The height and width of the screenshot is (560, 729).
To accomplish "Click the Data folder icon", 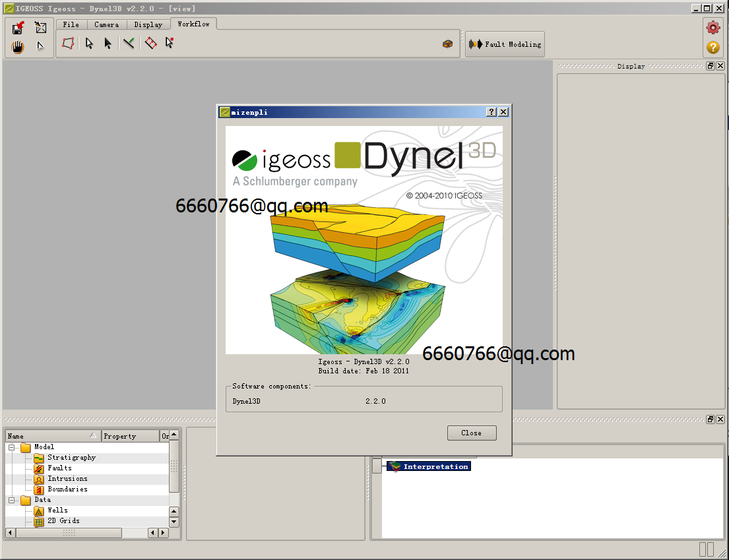I will [26, 500].
